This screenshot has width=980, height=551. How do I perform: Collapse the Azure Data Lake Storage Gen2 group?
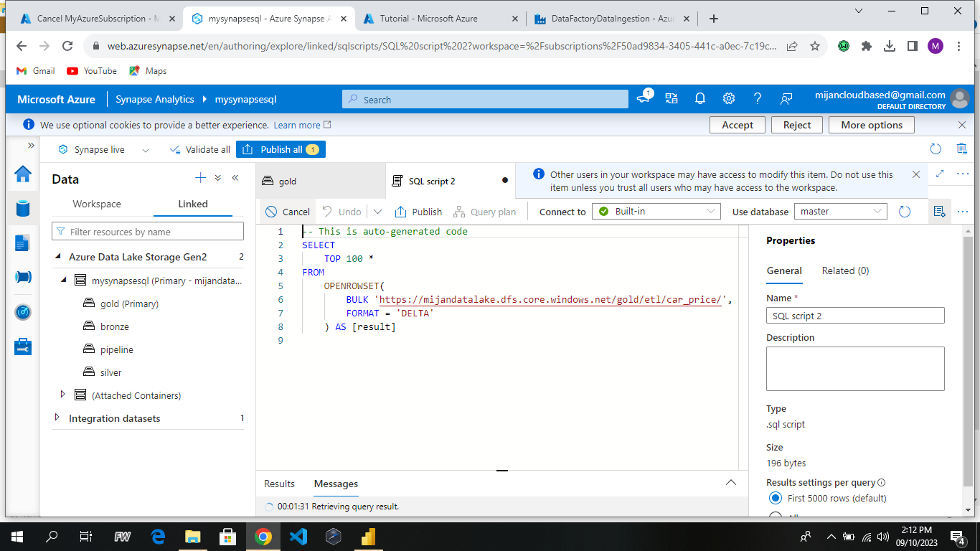(57, 257)
